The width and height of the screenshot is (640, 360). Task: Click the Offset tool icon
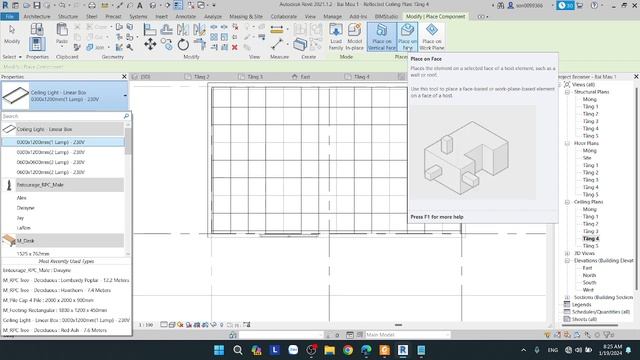click(166, 29)
